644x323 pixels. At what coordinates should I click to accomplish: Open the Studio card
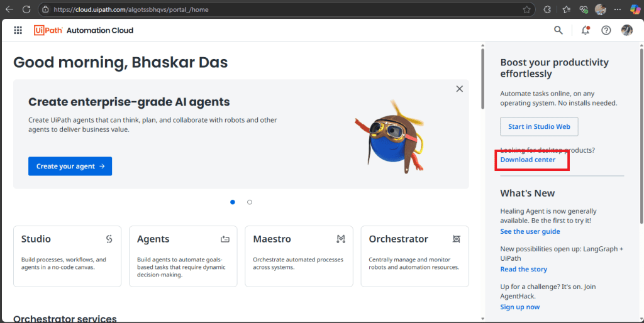[67, 256]
